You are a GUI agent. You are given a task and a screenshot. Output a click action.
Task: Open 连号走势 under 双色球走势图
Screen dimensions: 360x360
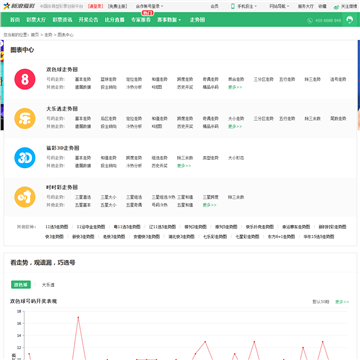point(338,79)
